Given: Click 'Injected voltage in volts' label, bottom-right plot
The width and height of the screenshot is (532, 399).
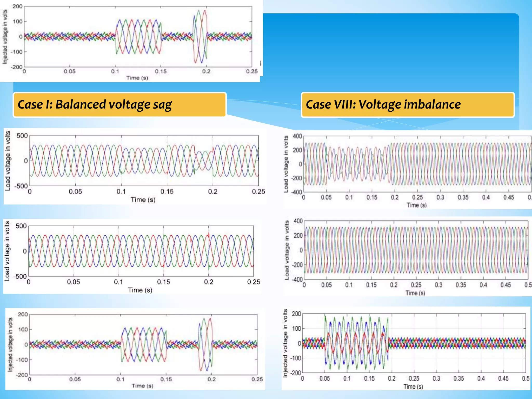Looking at the screenshot, I should 285,343.
